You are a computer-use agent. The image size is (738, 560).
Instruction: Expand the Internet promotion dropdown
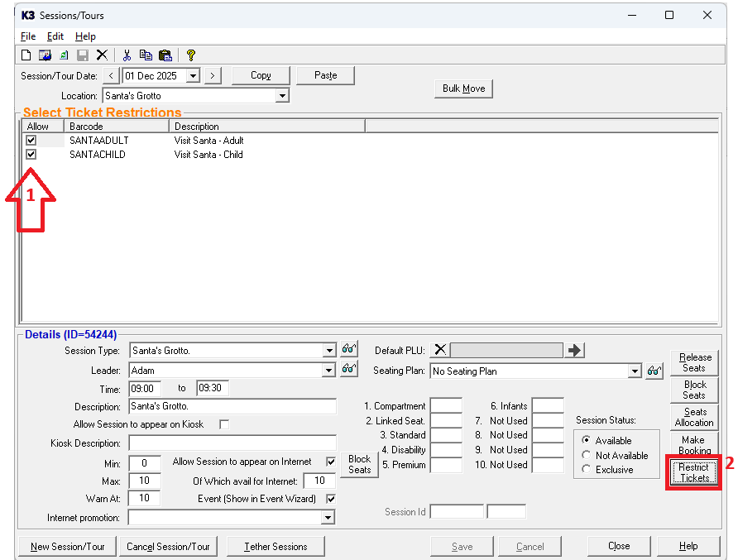click(328, 518)
